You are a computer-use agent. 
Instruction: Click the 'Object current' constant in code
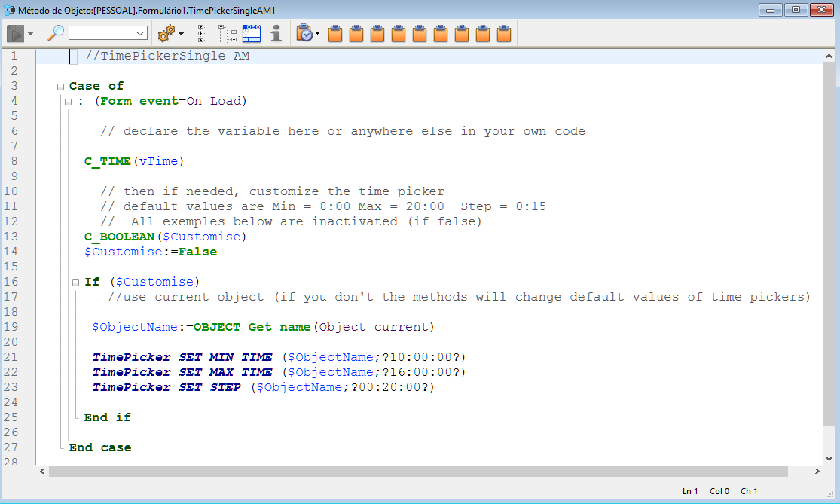pos(374,327)
